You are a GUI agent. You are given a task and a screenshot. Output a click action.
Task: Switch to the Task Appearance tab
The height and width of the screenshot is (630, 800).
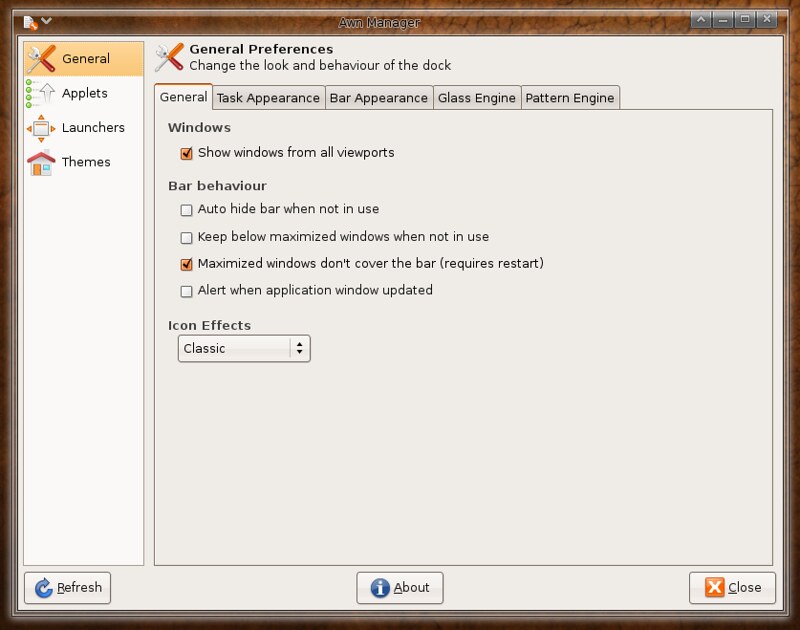(268, 98)
